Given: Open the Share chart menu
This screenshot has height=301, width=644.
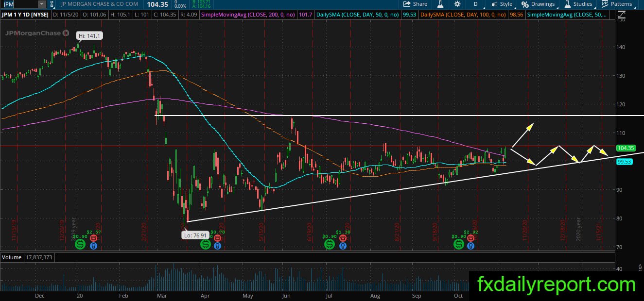Looking at the screenshot, I should 415,4.
